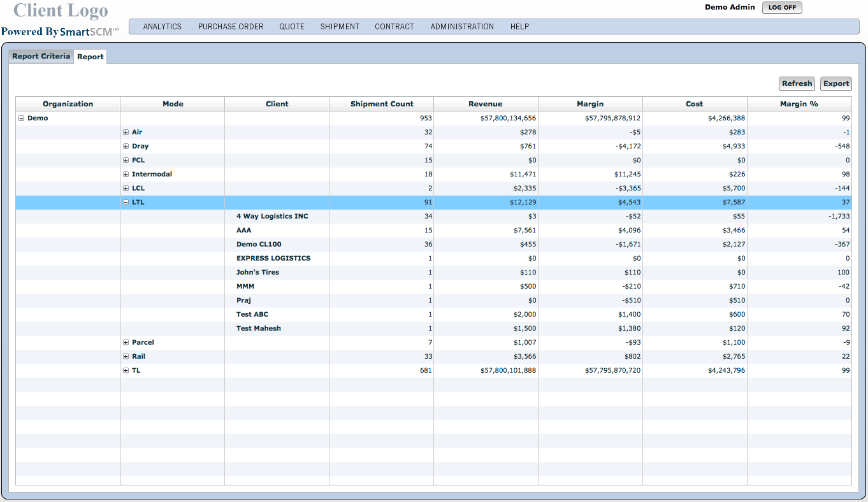Expand the Dray mode row
This screenshot has height=502, width=868.
pos(126,147)
